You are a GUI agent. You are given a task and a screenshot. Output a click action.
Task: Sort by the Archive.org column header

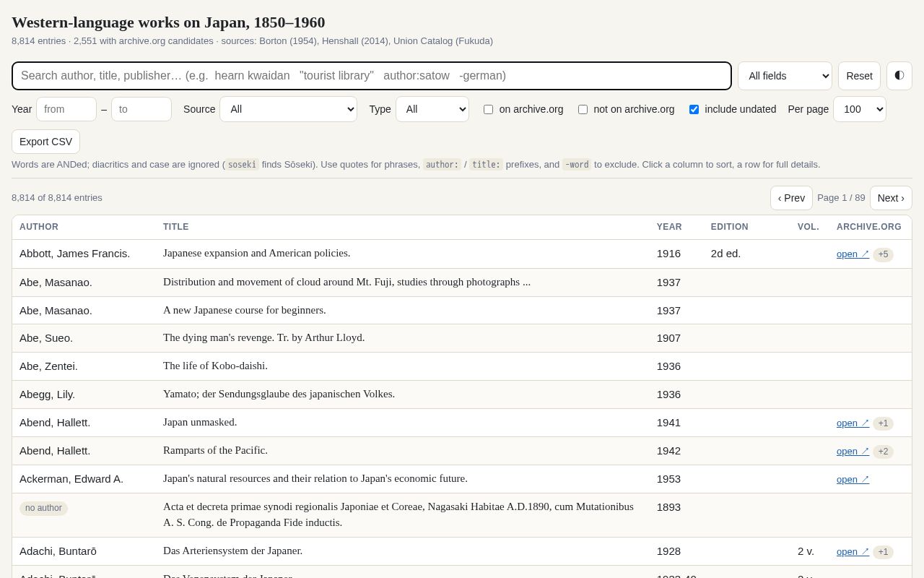coord(869,227)
